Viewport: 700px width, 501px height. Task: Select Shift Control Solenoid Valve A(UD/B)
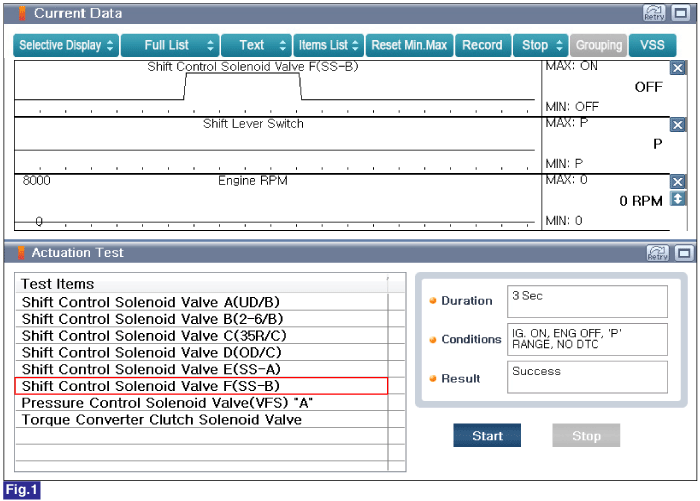coord(202,302)
